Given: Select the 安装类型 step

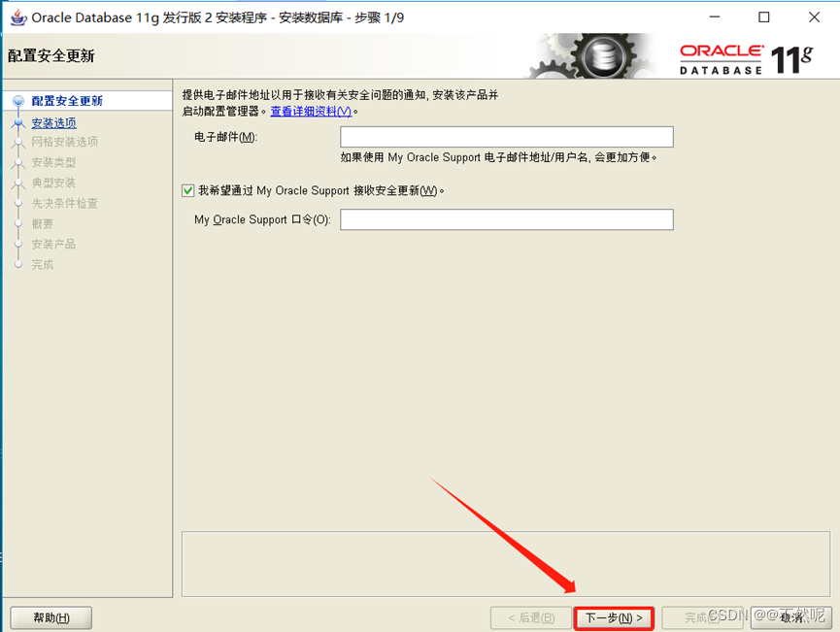Looking at the screenshot, I should click(53, 162).
